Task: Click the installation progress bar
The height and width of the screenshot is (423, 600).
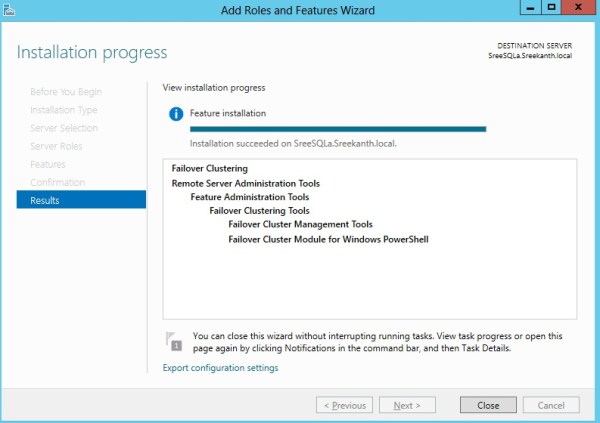Action: (x=338, y=129)
